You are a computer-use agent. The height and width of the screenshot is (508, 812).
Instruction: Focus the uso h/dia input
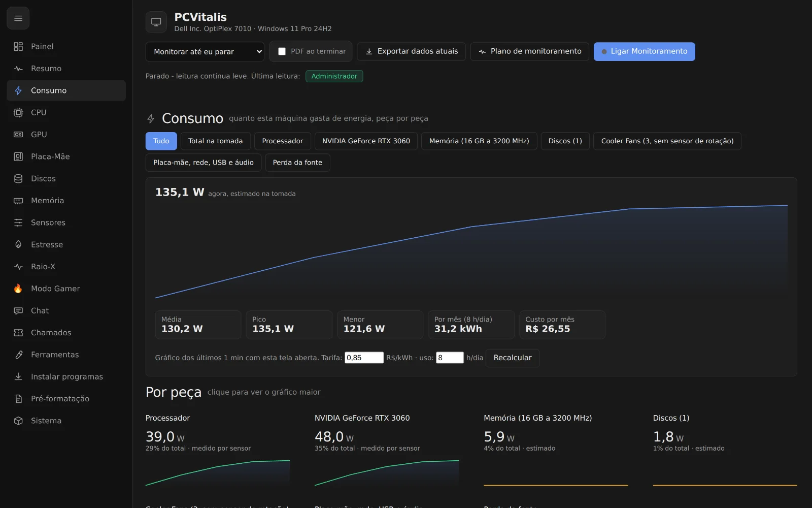pyautogui.click(x=450, y=358)
